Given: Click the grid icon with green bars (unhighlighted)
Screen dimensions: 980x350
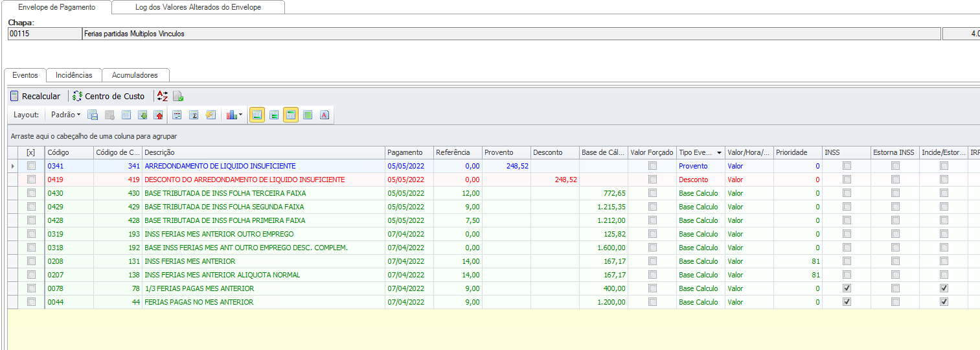Looking at the screenshot, I should tap(274, 115).
